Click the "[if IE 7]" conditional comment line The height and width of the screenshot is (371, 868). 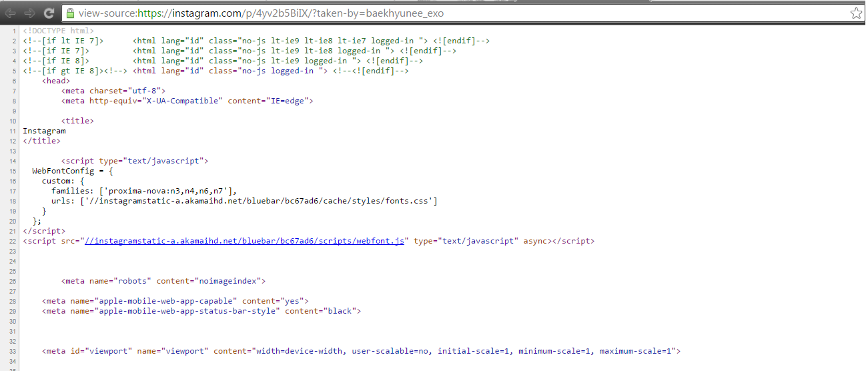point(240,51)
